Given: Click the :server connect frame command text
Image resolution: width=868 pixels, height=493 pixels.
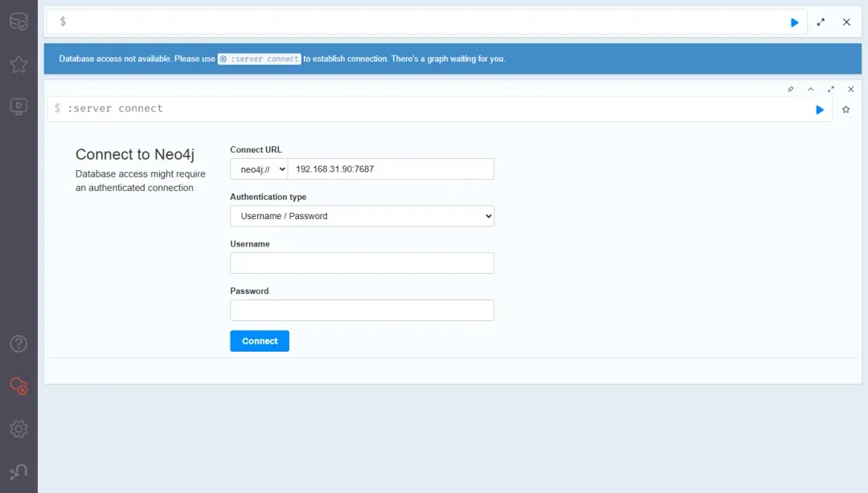Looking at the screenshot, I should point(115,108).
